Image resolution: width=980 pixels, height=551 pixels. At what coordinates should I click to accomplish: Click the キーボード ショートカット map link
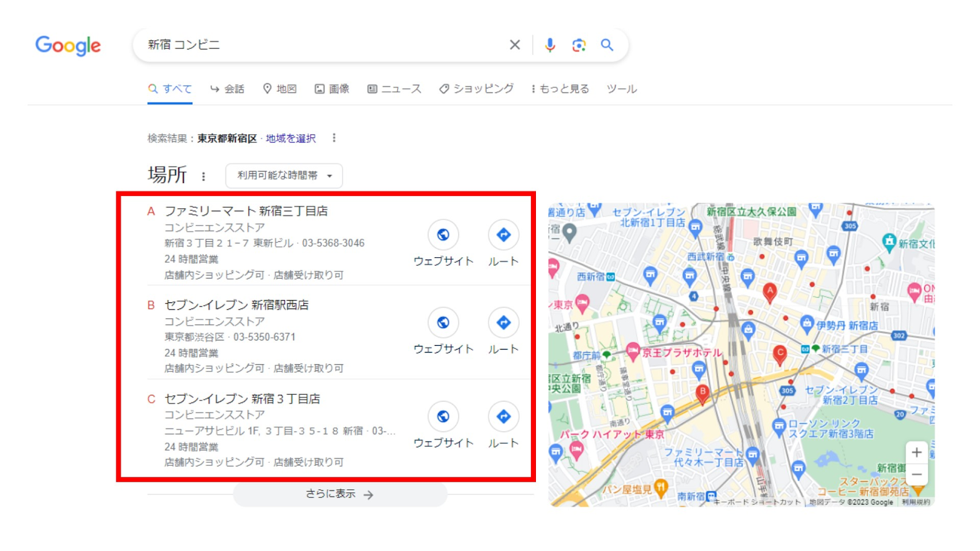click(x=757, y=502)
